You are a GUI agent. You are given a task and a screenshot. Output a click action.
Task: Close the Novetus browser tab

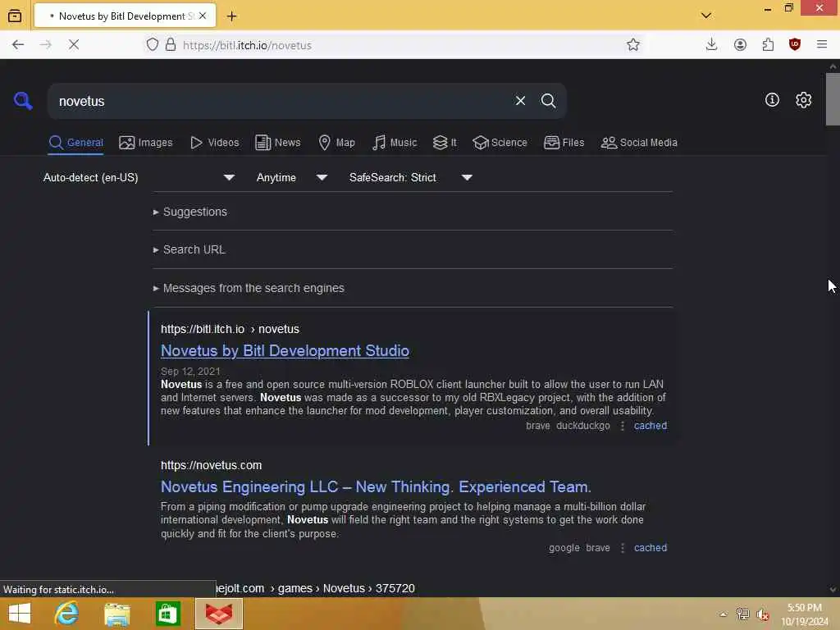tap(203, 16)
